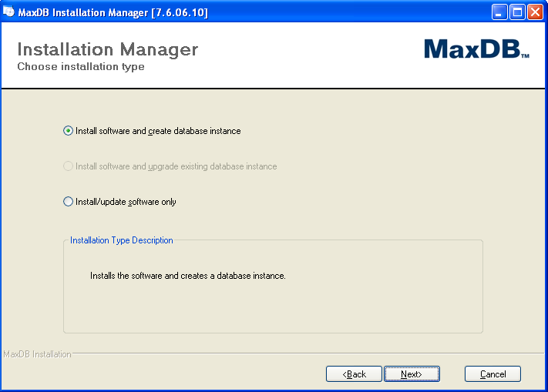548x392 pixels.
Task: Click text 'Installs the software and creates a database instance.'
Action: (188, 276)
